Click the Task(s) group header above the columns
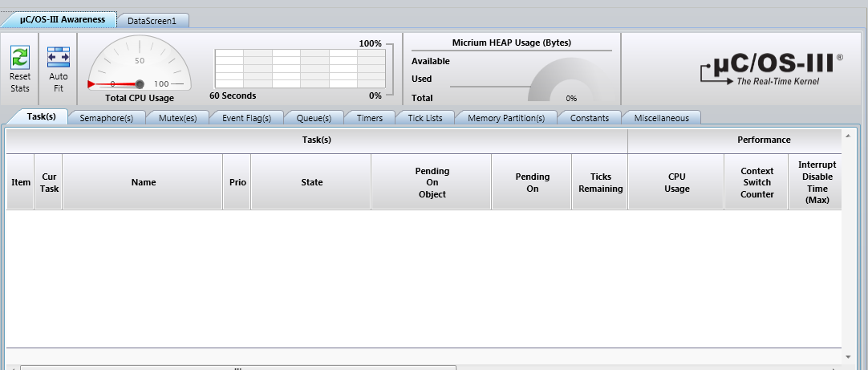868x370 pixels. pyautogui.click(x=317, y=140)
